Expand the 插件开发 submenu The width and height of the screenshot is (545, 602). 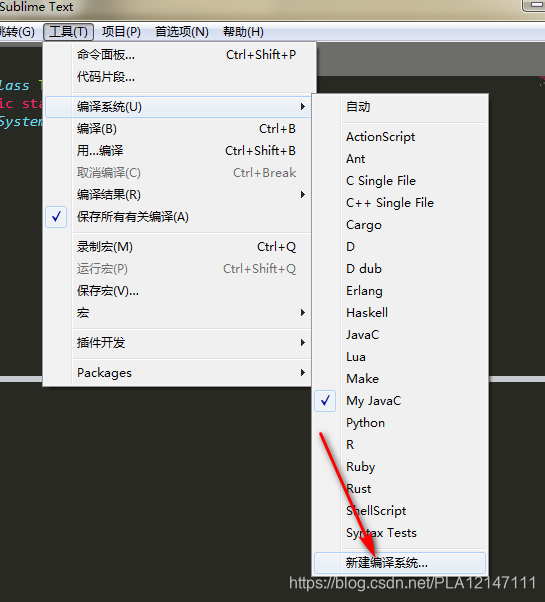tap(178, 342)
